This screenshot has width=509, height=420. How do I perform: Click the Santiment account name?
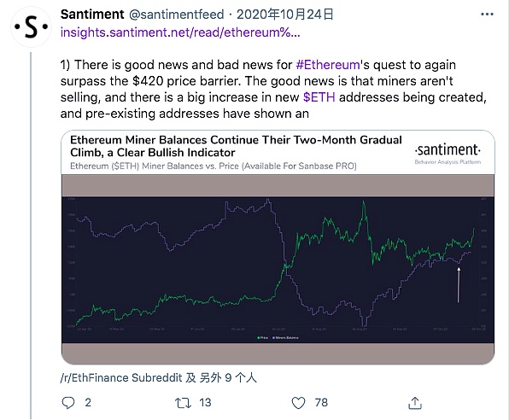[x=92, y=15]
